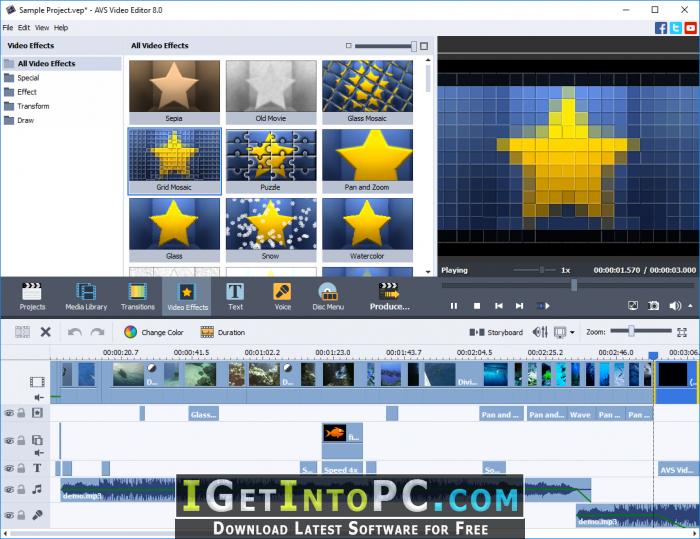Select the Puzzle effect thumbnail
This screenshot has width=700, height=539.
(x=271, y=161)
